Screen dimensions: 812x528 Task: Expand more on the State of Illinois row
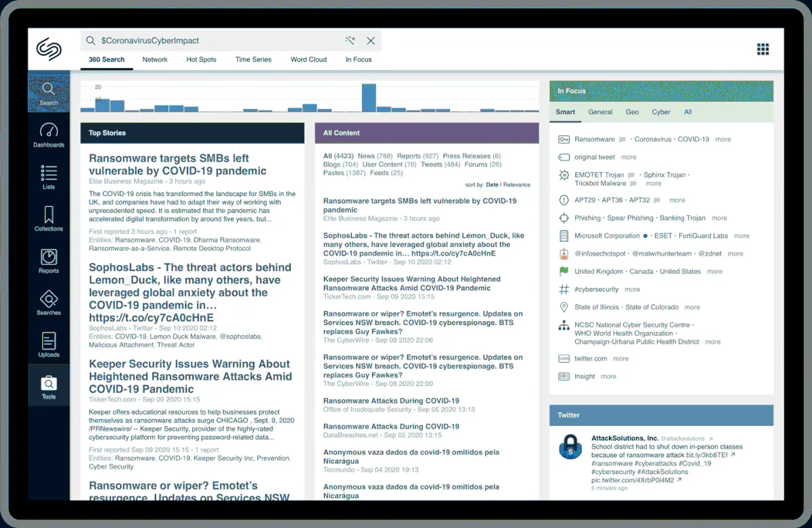tap(692, 308)
